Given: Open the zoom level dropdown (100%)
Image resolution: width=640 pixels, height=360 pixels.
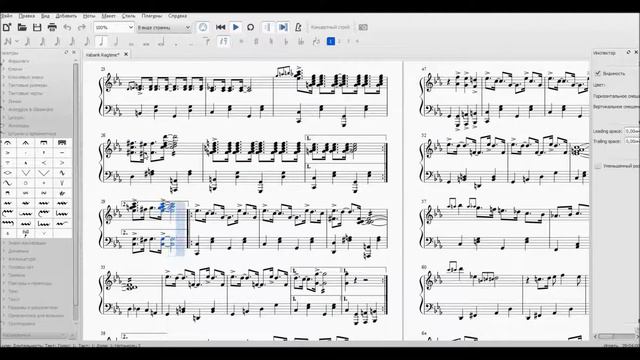Looking at the screenshot, I should click(114, 27).
